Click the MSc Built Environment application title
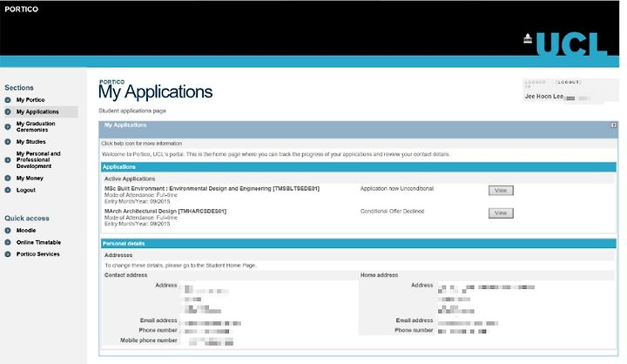Viewport: 627px width, 364px height. [212, 189]
